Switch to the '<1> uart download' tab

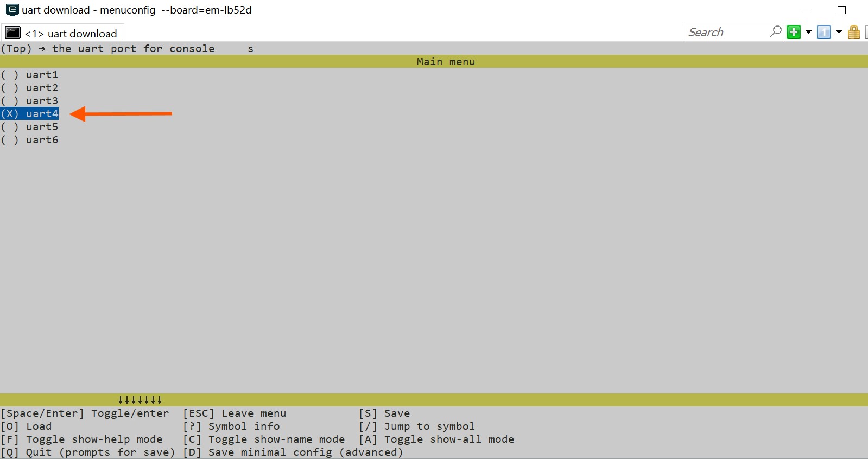click(71, 34)
